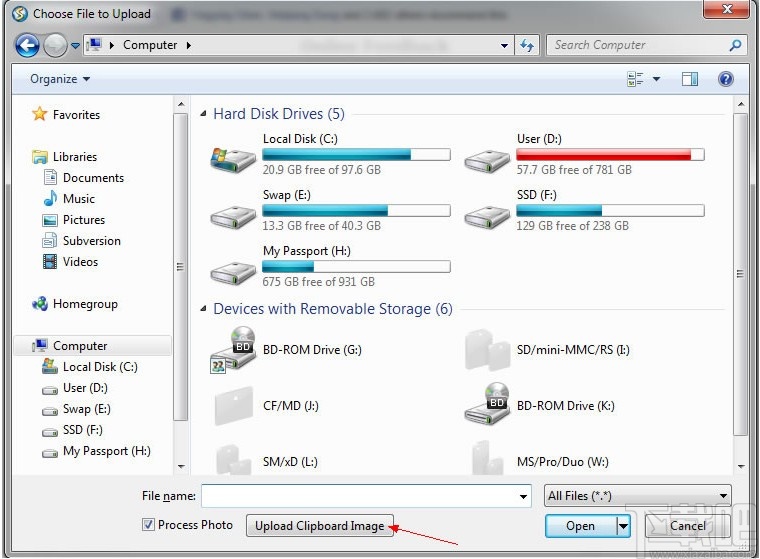Click the Swap (E:) drive icon
Screen dimensions: 760x559
point(233,217)
